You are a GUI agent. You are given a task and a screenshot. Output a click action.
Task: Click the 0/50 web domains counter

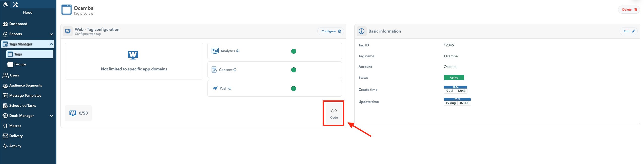78,113
